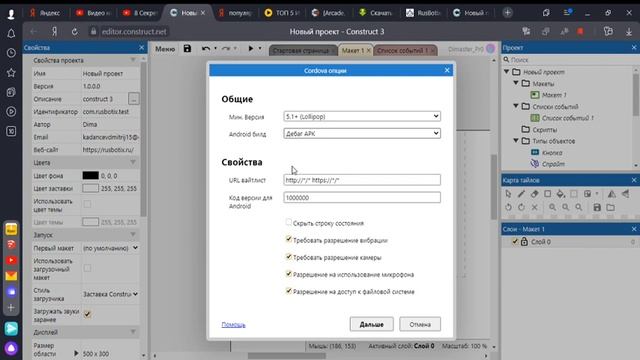Collapse the Типы объектов folder
The height and width of the screenshot is (360, 640).
[516, 140]
